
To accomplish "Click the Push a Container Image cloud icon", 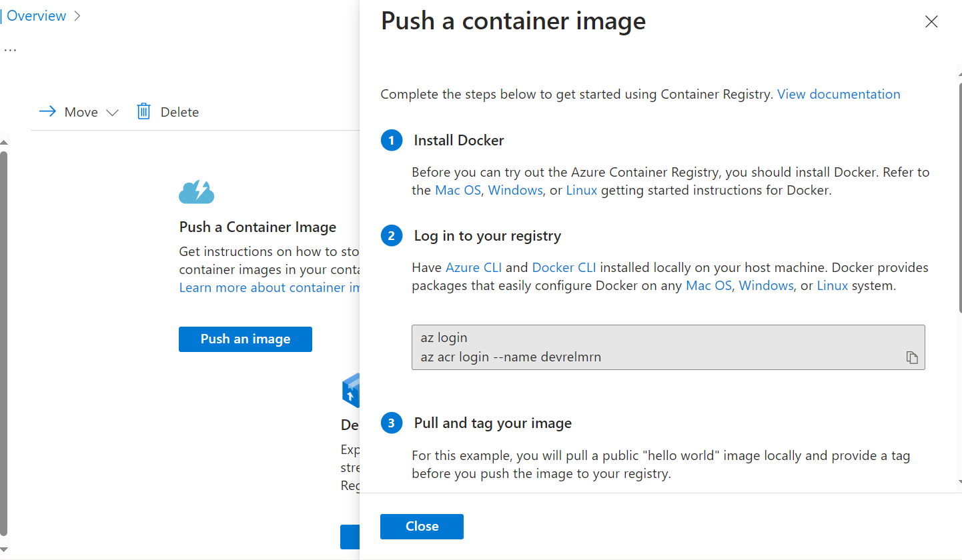I will (196, 192).
